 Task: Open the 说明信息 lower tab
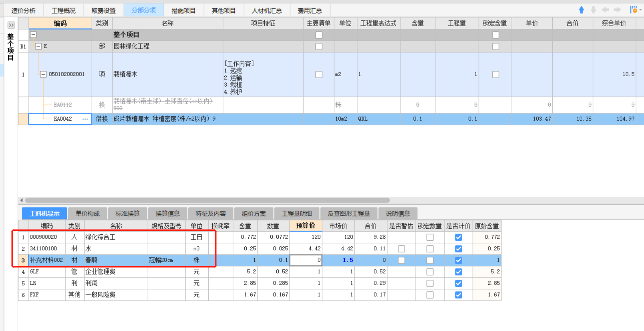pos(398,214)
